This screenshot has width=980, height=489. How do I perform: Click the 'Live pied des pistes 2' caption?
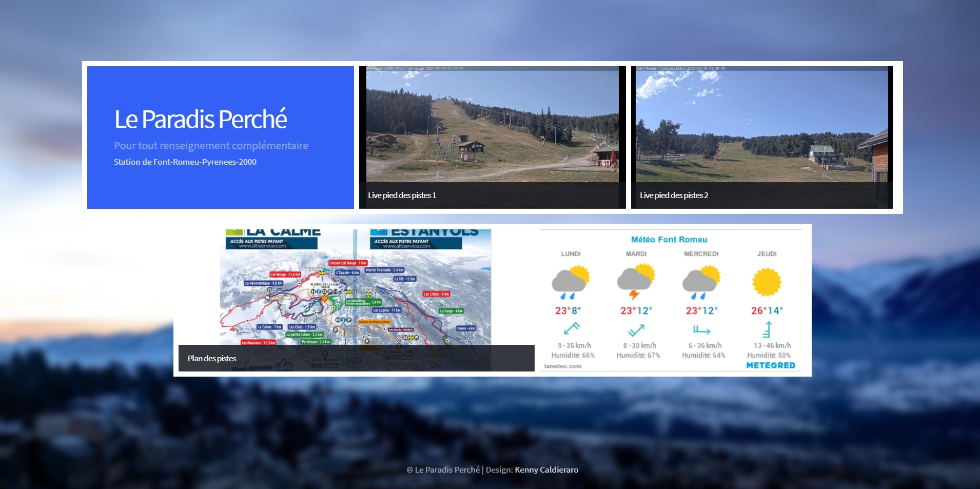point(674,195)
